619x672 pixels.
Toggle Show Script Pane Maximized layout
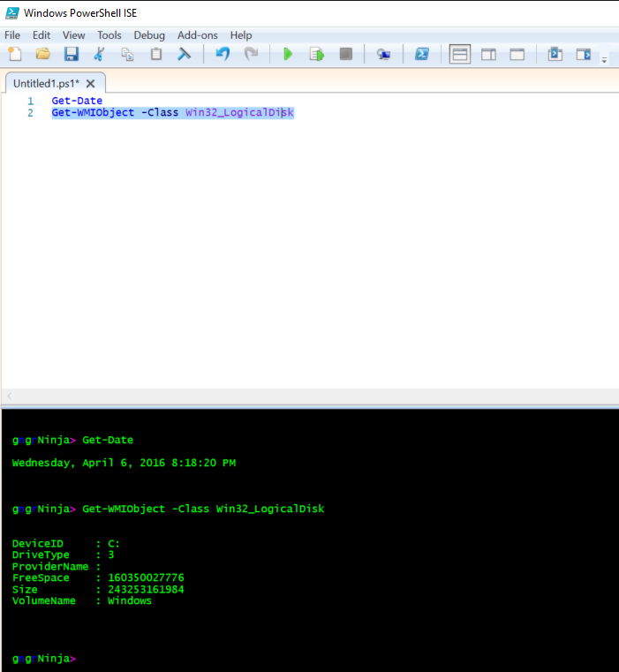tap(517, 55)
